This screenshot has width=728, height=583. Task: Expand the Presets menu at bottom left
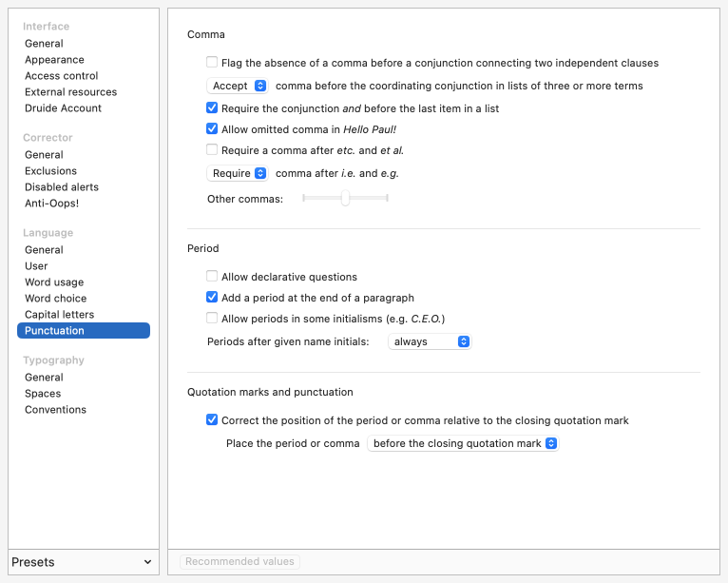click(83, 562)
